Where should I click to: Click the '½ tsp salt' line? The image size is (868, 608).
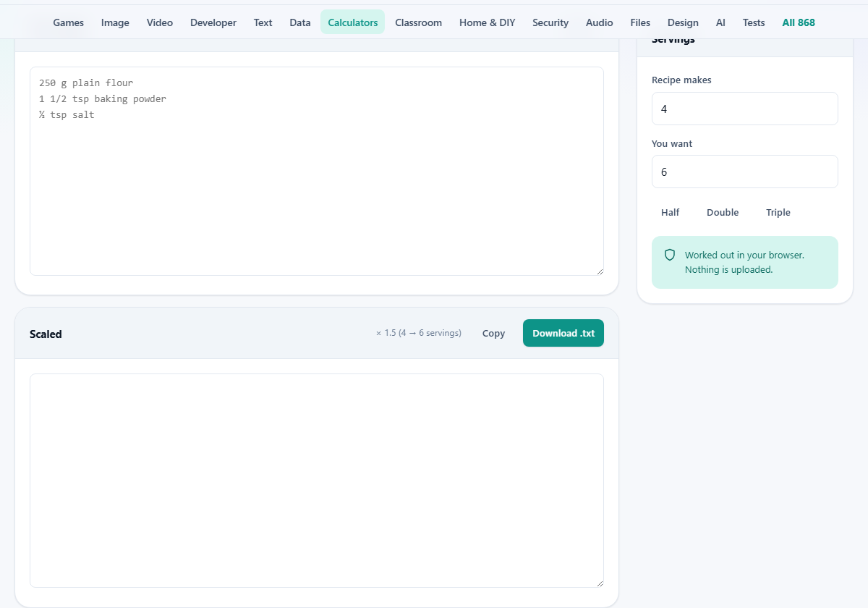[x=67, y=115]
